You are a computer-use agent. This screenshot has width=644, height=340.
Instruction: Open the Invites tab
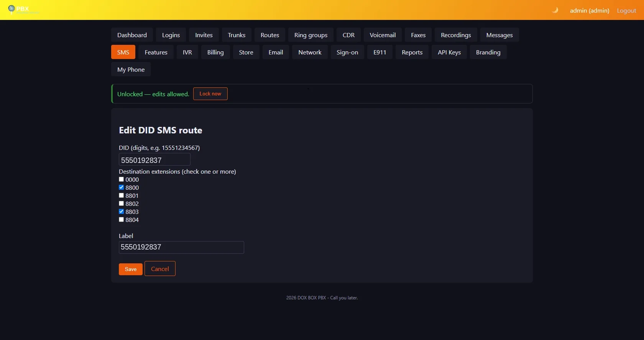(204, 35)
